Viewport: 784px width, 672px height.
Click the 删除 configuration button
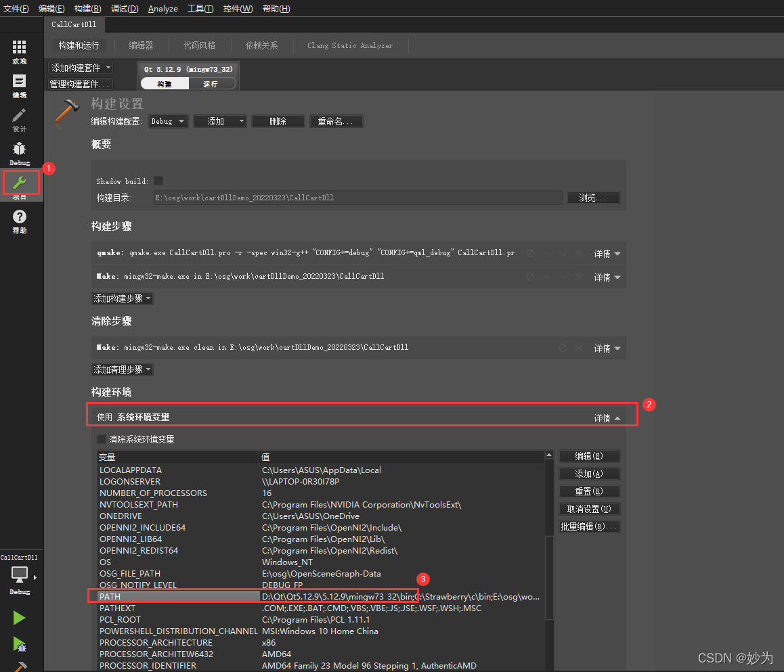point(278,121)
